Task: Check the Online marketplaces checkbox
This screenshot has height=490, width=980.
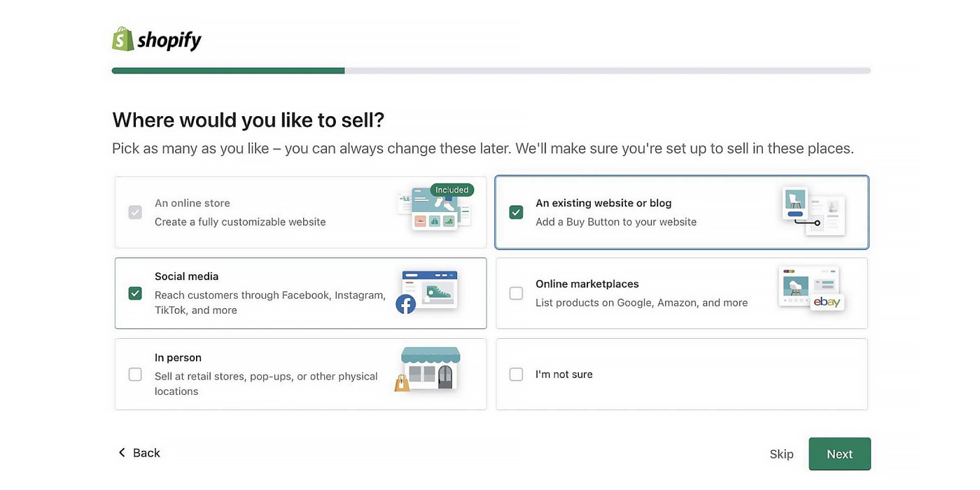Action: coord(516,293)
